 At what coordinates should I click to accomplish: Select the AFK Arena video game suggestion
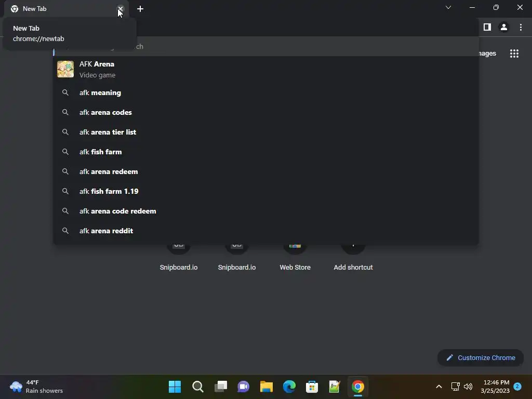pyautogui.click(x=266, y=69)
